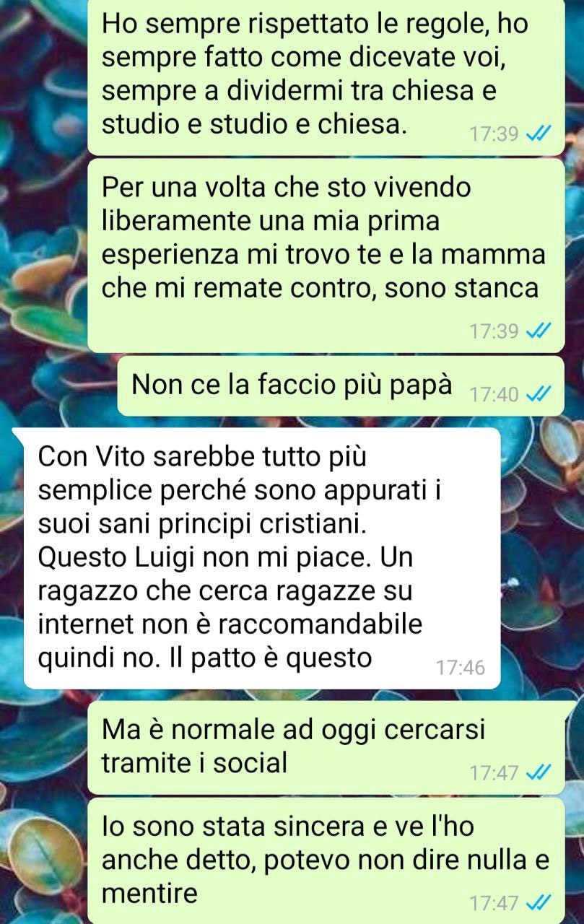Tap the 17:39 time beside 'studio e chiesa'
Viewport: 584px width, 924px height.
tap(494, 134)
